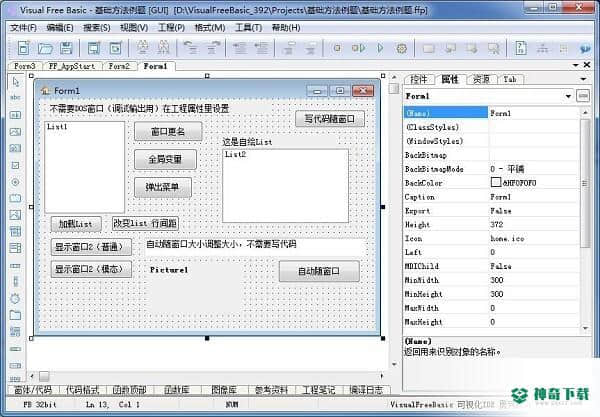Click the MDIChild property row
This screenshot has width=600, height=417.
coord(492,266)
